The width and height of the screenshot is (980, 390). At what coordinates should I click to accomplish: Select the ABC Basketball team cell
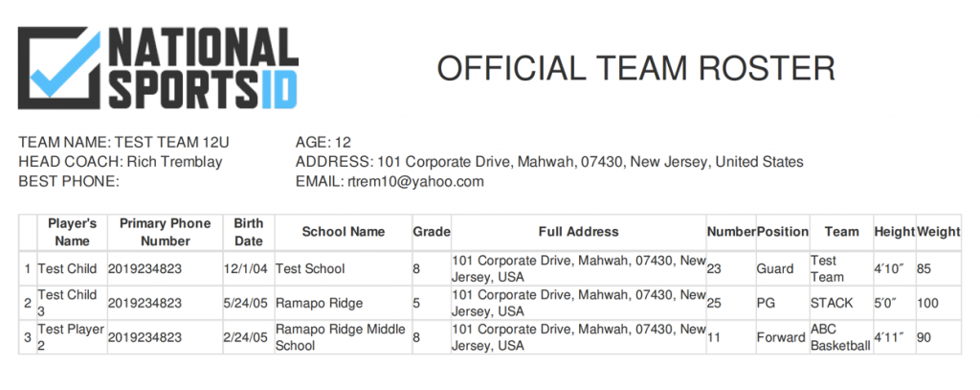840,337
